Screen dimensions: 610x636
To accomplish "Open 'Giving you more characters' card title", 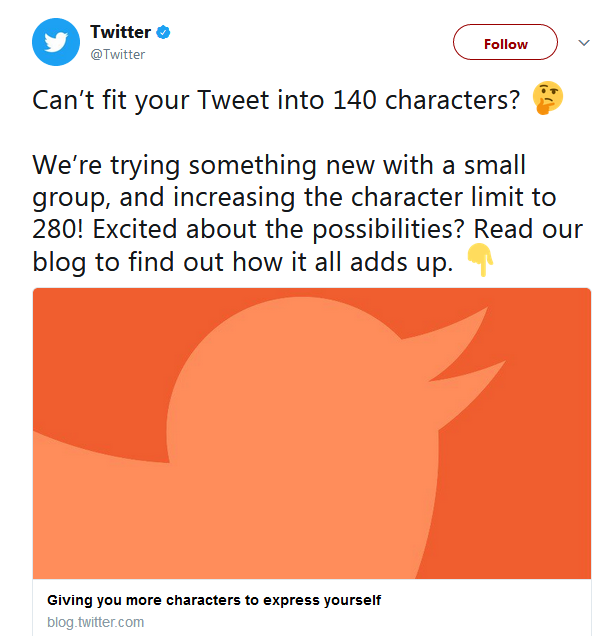I will pyautogui.click(x=214, y=601).
